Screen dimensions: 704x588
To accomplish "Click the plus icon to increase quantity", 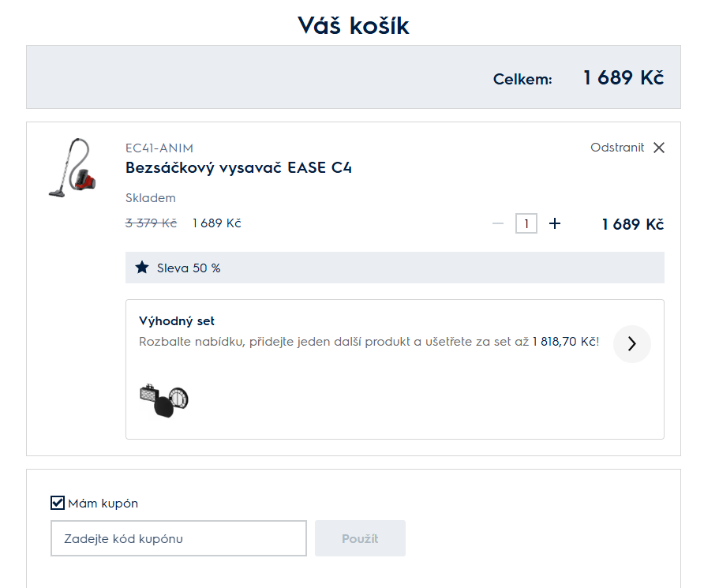I will 555,223.
